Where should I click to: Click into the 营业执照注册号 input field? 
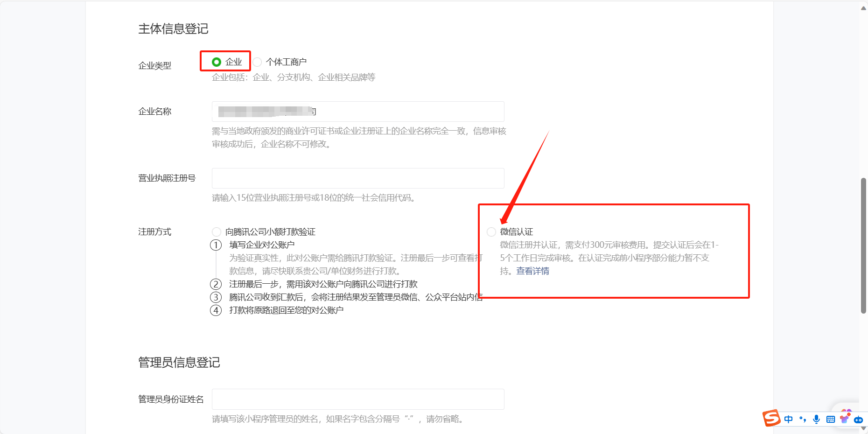point(358,178)
